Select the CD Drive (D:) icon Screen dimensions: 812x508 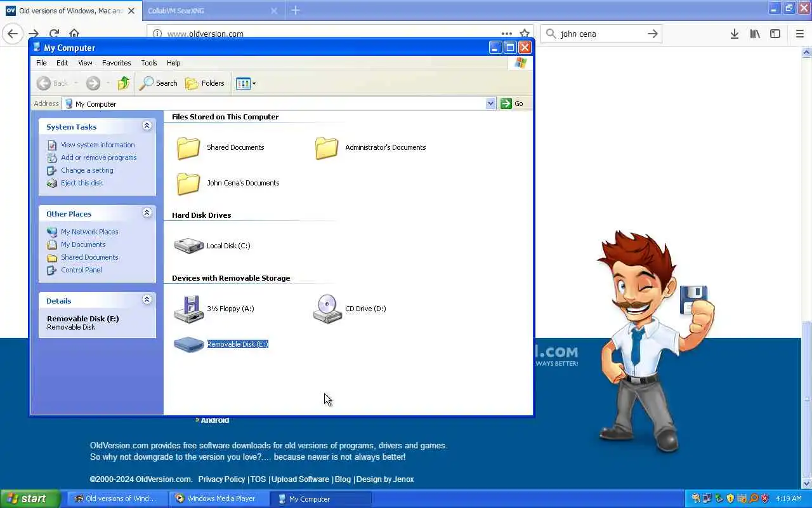pos(327,309)
